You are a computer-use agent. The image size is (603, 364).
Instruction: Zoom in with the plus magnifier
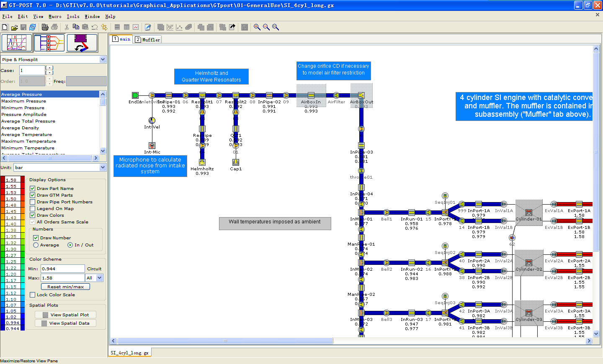coord(257,27)
